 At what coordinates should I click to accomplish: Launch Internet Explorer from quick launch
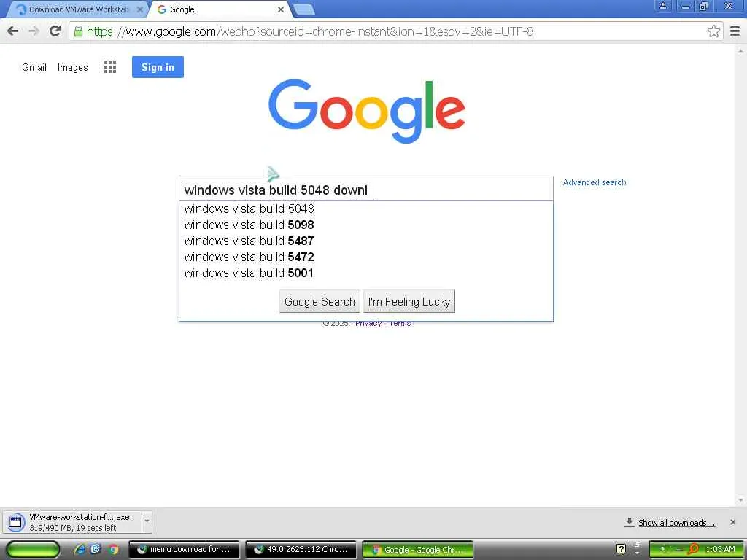80,549
